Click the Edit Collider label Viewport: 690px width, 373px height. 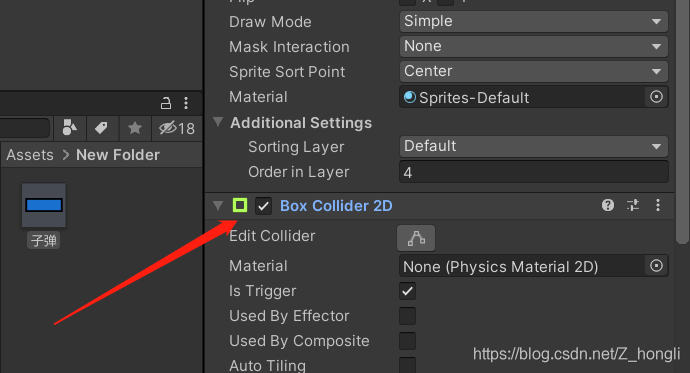point(272,236)
